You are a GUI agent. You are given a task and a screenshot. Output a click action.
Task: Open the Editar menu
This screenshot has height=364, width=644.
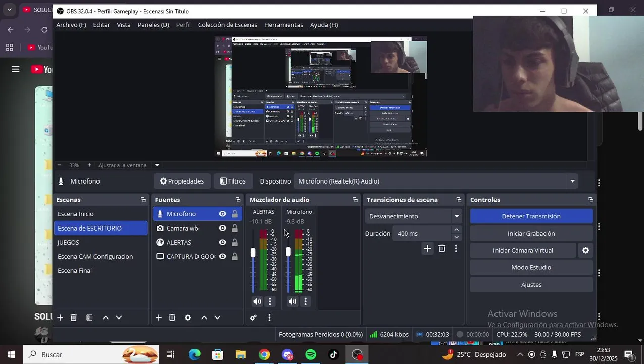(102, 25)
